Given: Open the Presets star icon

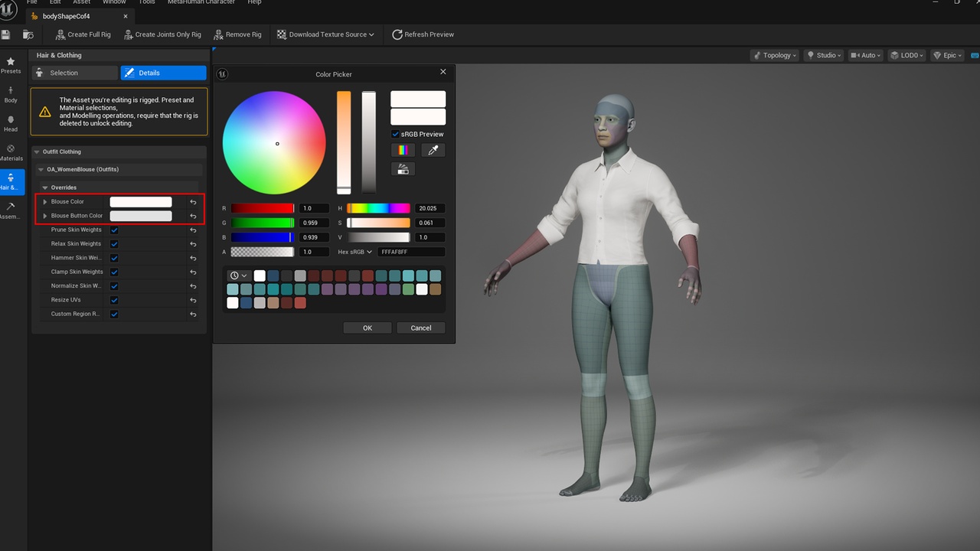Looking at the screenshot, I should [x=11, y=65].
